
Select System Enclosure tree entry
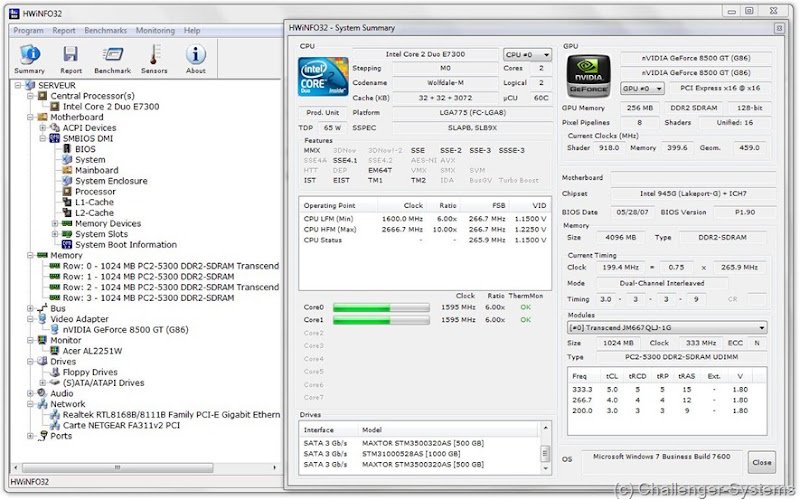[111, 181]
